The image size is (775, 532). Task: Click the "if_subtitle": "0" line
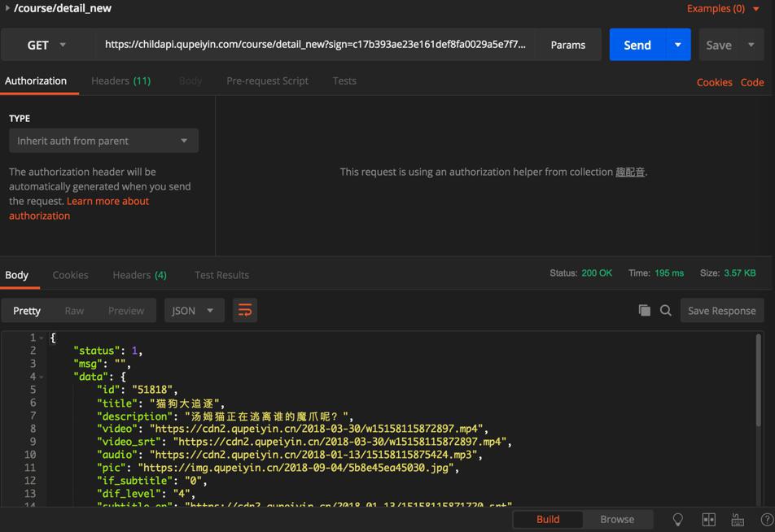click(x=151, y=481)
